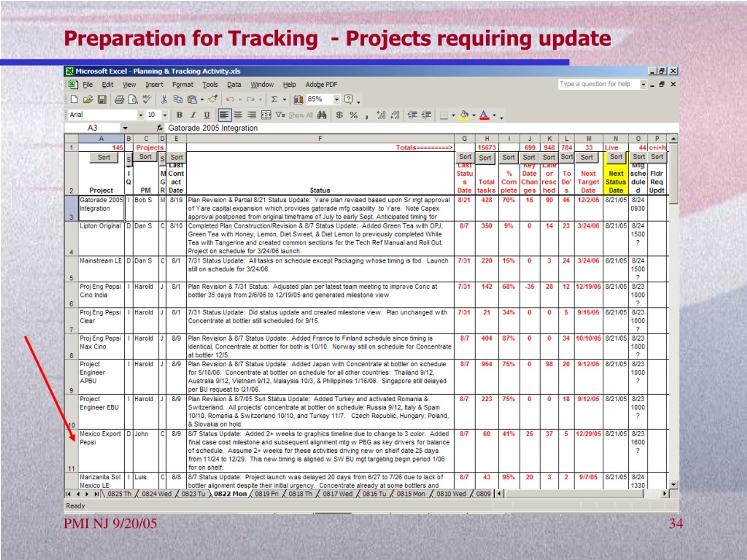This screenshot has width=747, height=560.
Task: Expand the Paste options dropdown arrow
Action: pos(202,99)
